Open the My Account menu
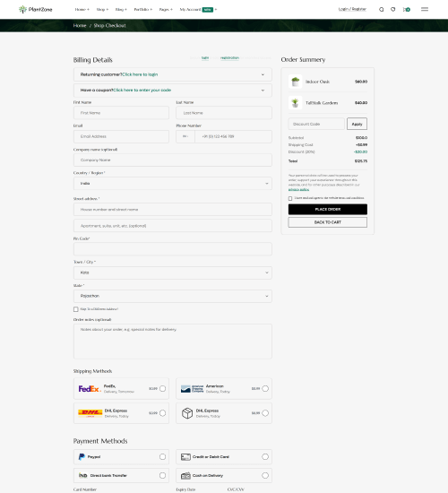Screen dimensions: 448x493 tap(198, 10)
